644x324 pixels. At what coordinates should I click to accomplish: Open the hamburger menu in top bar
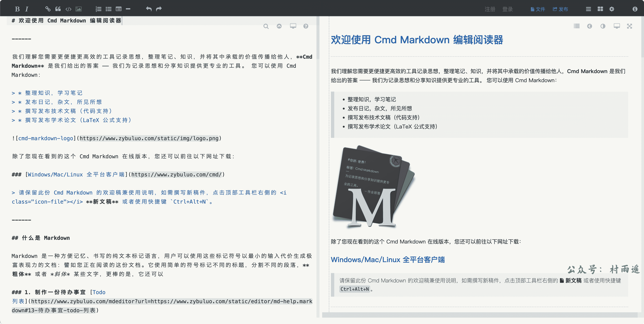pos(588,9)
